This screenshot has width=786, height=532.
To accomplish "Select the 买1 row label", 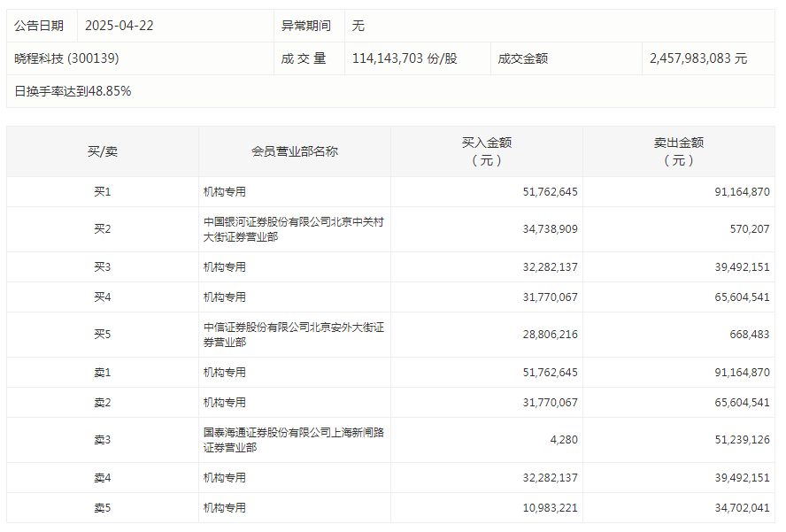I will click(103, 192).
